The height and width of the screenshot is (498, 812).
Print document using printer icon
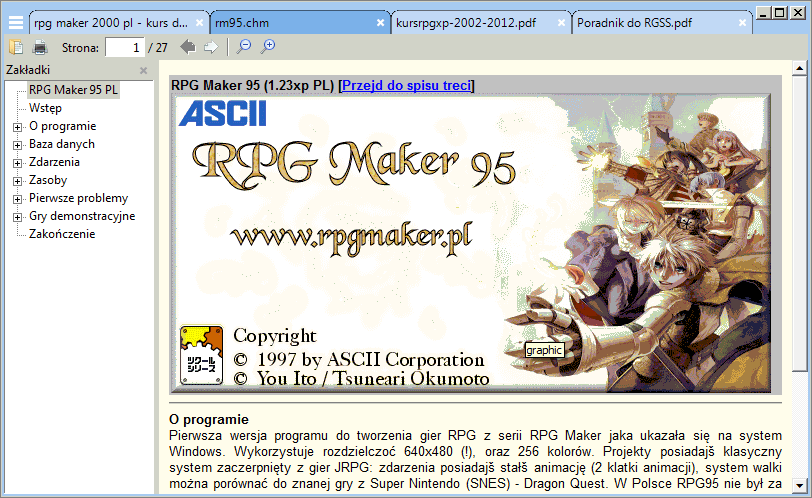[x=40, y=48]
